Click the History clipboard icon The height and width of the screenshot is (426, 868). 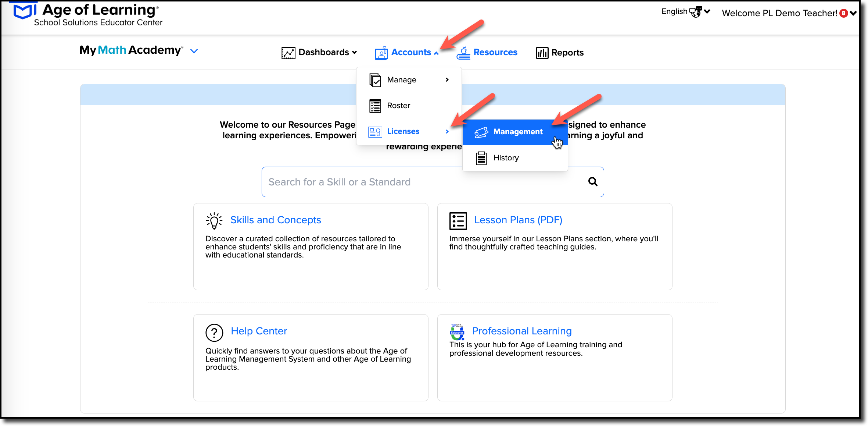pyautogui.click(x=481, y=158)
